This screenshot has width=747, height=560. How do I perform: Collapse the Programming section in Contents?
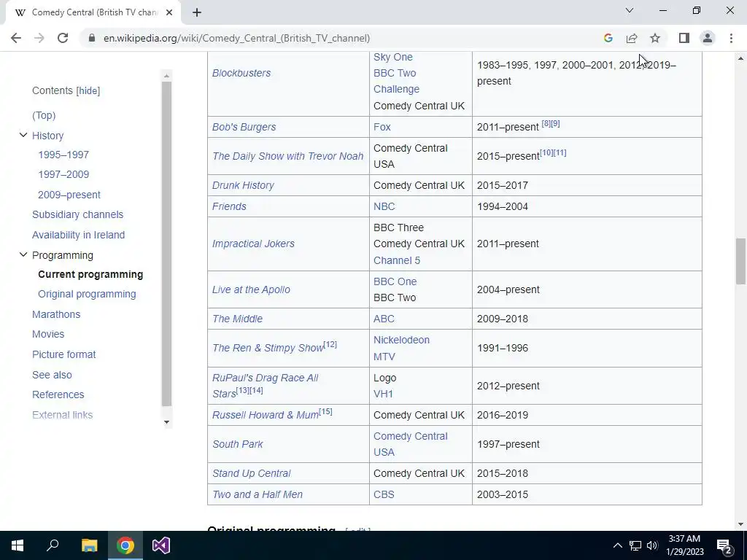click(x=23, y=254)
